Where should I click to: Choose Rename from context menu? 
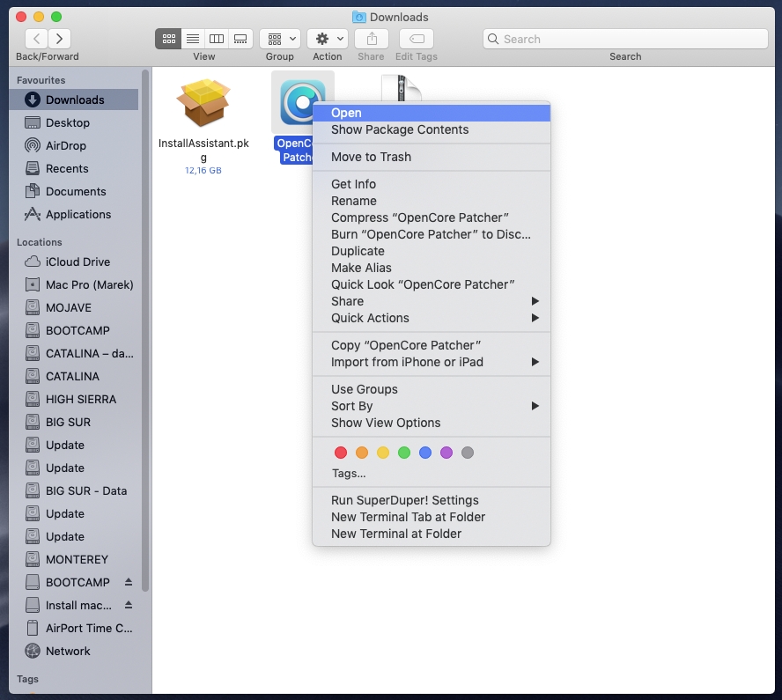click(x=432, y=201)
